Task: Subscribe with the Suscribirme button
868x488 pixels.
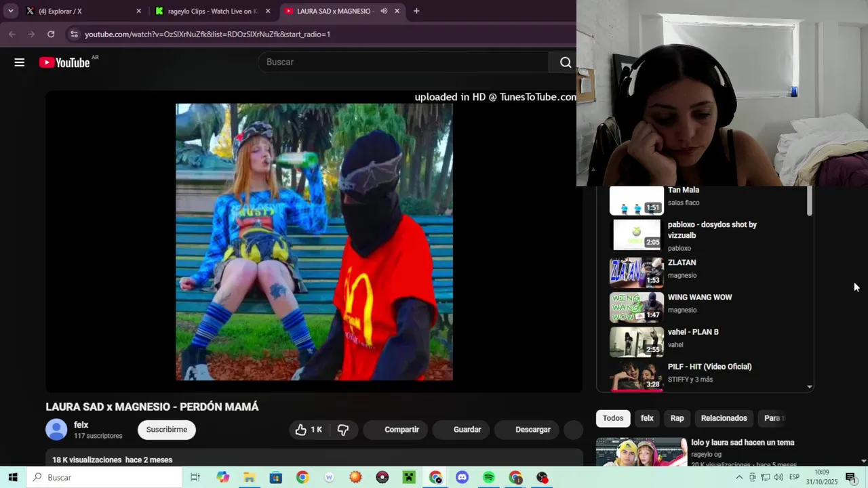Action: [x=167, y=430]
